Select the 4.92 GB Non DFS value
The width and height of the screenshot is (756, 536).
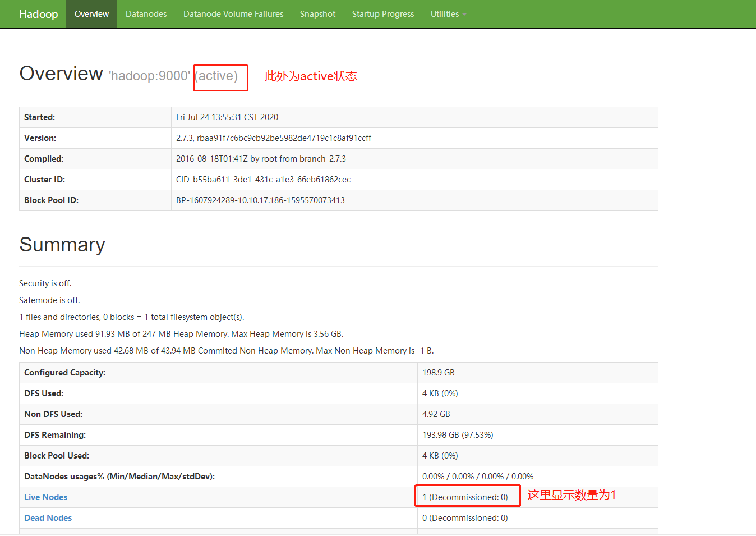[436, 414]
